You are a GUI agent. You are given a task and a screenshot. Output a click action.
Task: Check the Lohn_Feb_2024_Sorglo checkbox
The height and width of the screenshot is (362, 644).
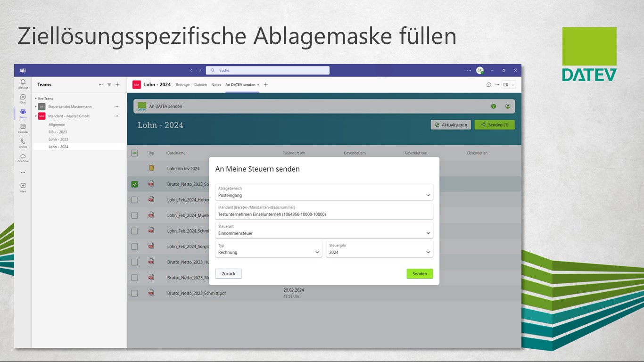(134, 246)
